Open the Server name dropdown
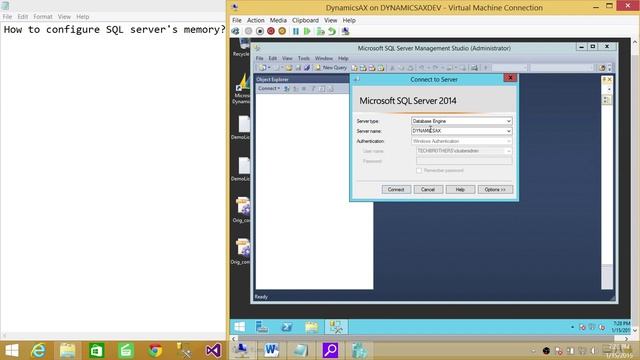The width and height of the screenshot is (640, 360). pyautogui.click(x=509, y=131)
